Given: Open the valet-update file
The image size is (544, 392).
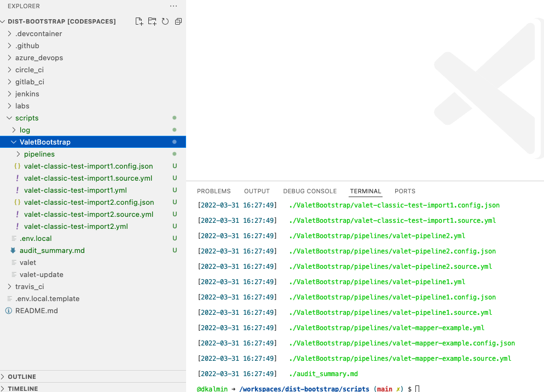Looking at the screenshot, I should point(41,275).
